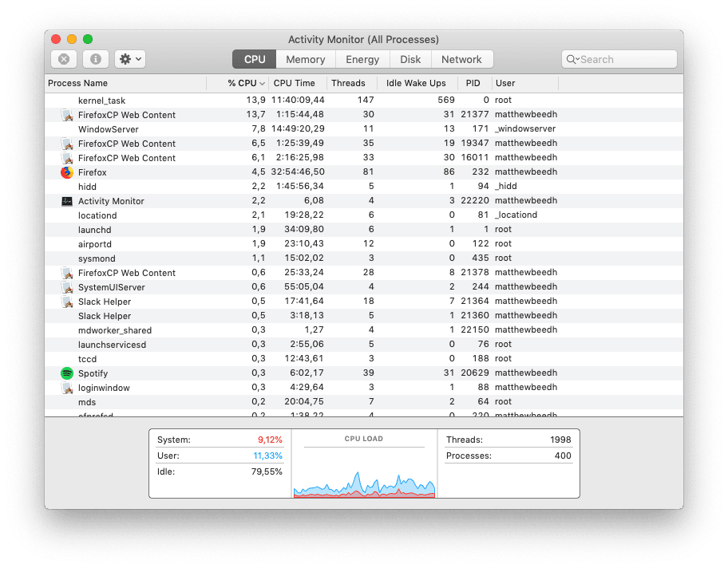Click the _windowserver user cell

[525, 129]
